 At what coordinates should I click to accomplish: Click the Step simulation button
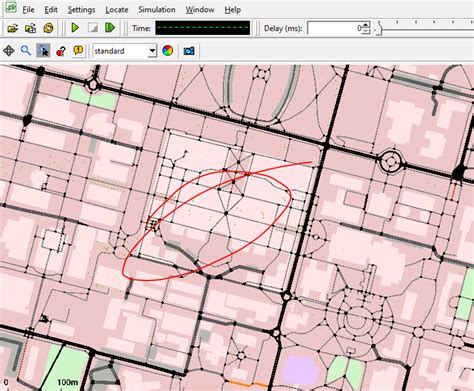[x=110, y=28]
